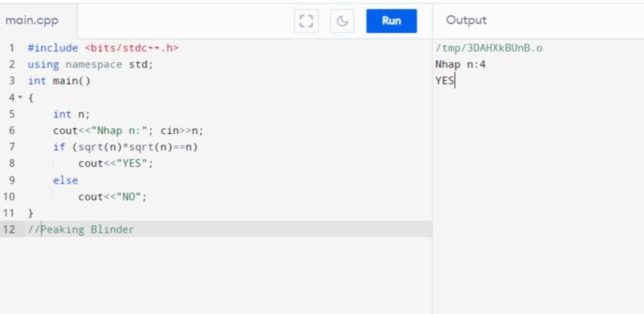Collapse the main function at line 4
Screen dimensions: 644x314
click(20, 98)
